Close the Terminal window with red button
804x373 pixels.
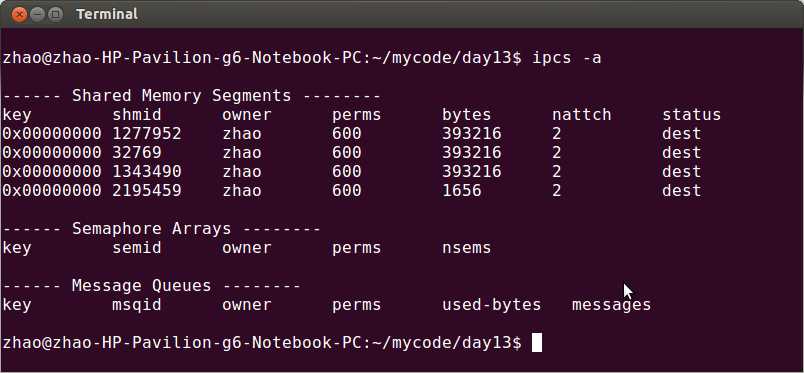20,14
